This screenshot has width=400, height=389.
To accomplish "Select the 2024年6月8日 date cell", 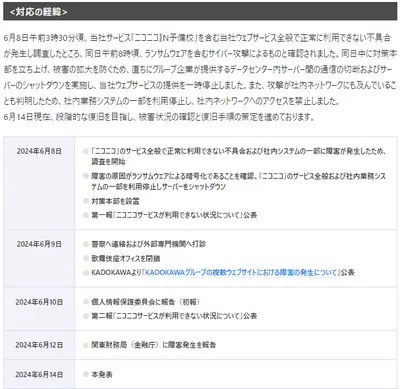I will (x=39, y=183).
